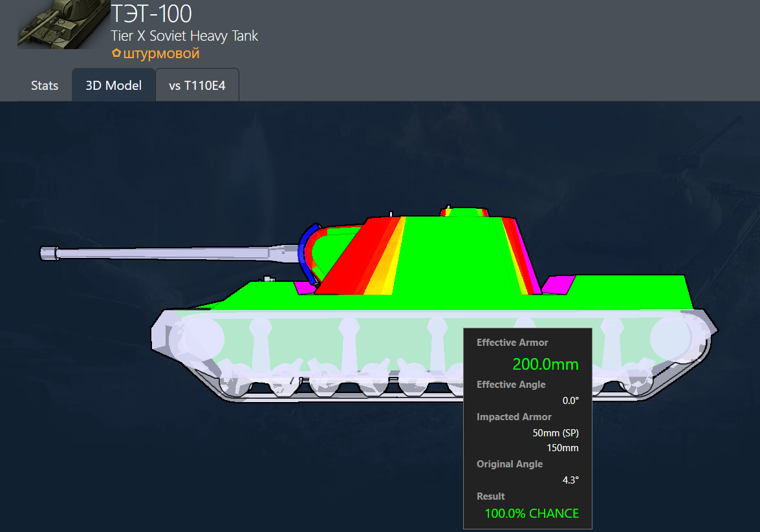
Task: Click the blue gun mantlet on turret
Action: coord(303,252)
